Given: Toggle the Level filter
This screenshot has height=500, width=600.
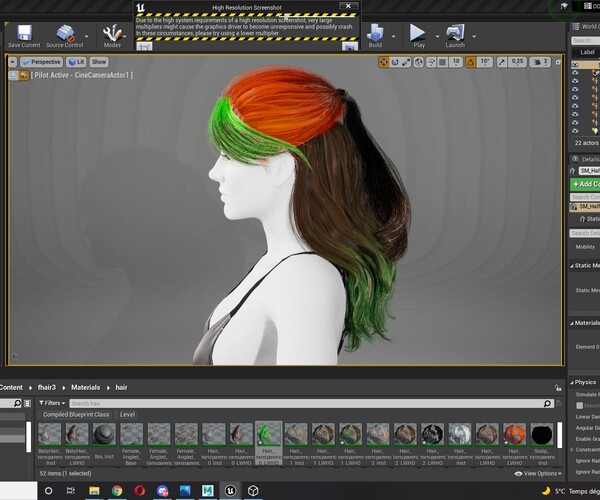Looking at the screenshot, I should pyautogui.click(x=127, y=415).
